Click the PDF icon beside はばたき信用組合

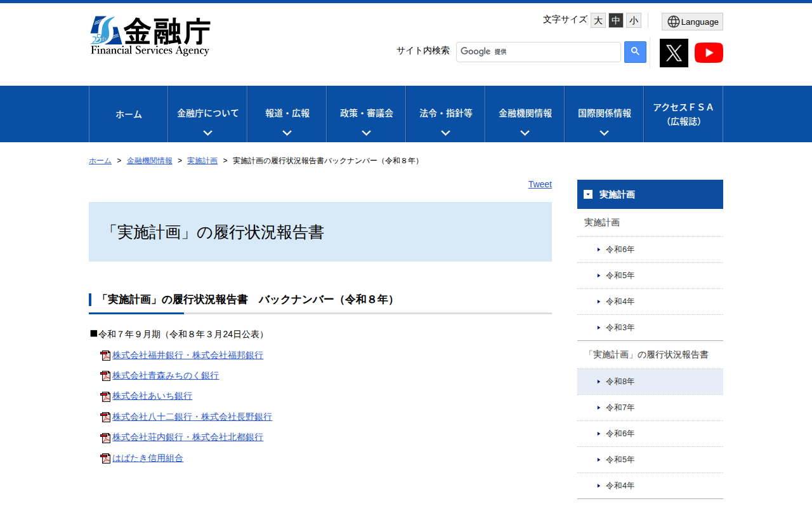(105, 457)
